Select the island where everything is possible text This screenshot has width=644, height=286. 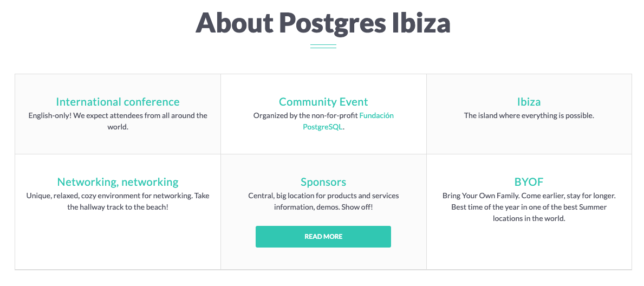point(529,115)
